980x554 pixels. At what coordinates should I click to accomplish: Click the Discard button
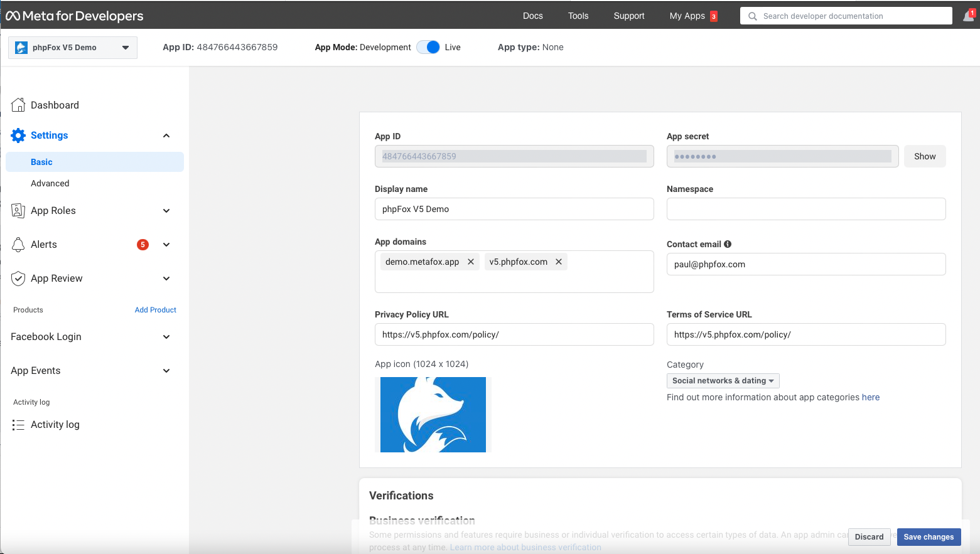869,537
